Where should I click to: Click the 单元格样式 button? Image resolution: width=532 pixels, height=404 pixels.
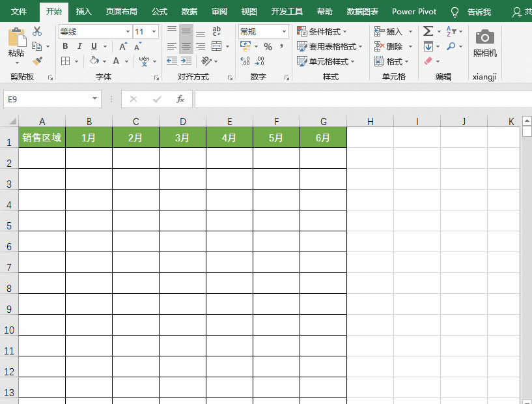328,61
